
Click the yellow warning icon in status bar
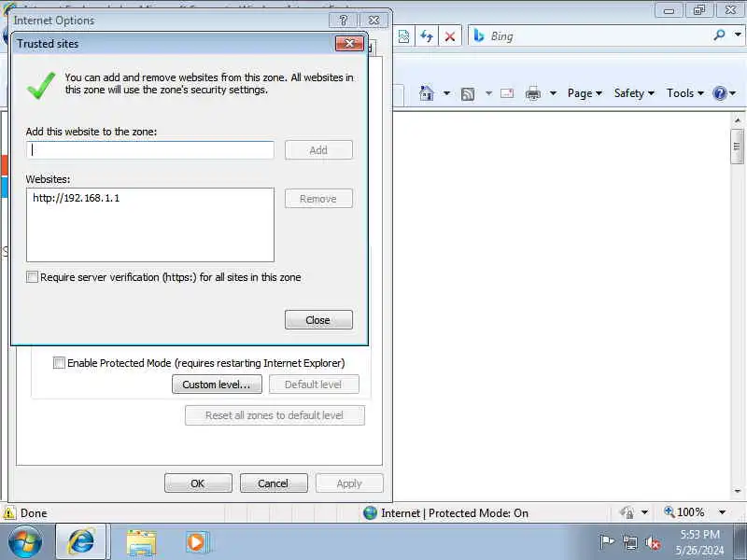click(9, 512)
